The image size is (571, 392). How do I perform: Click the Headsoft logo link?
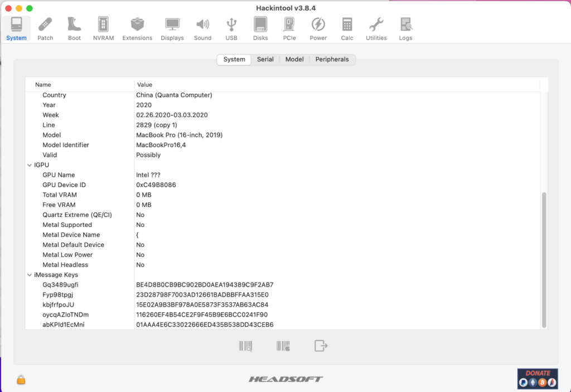285,379
